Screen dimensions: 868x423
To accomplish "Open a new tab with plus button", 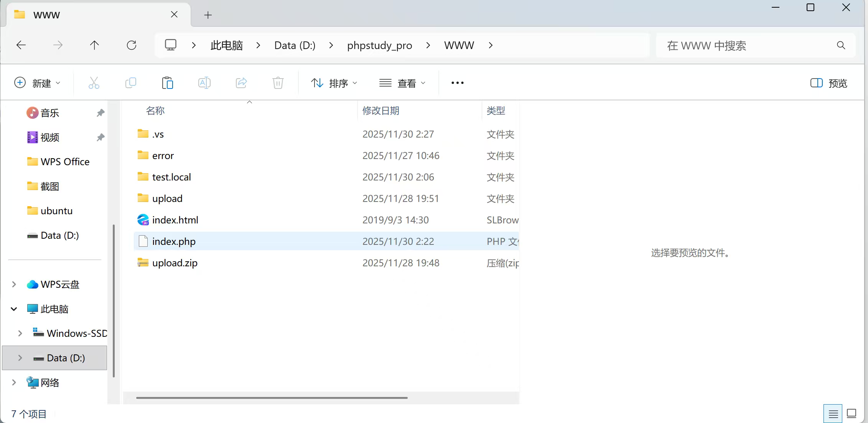I will click(208, 15).
